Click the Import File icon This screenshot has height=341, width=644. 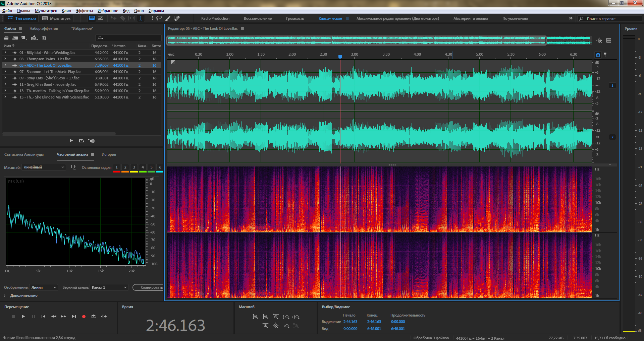tap(15, 38)
